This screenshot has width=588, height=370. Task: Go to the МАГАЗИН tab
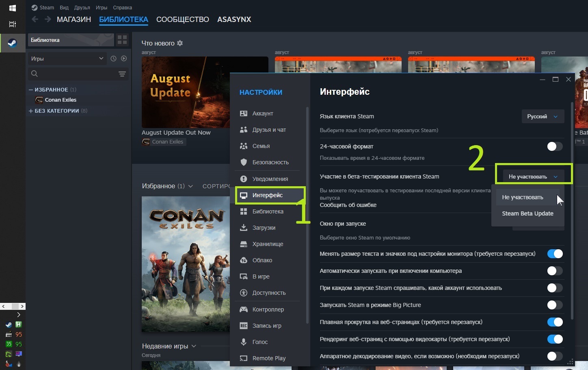pos(74,20)
